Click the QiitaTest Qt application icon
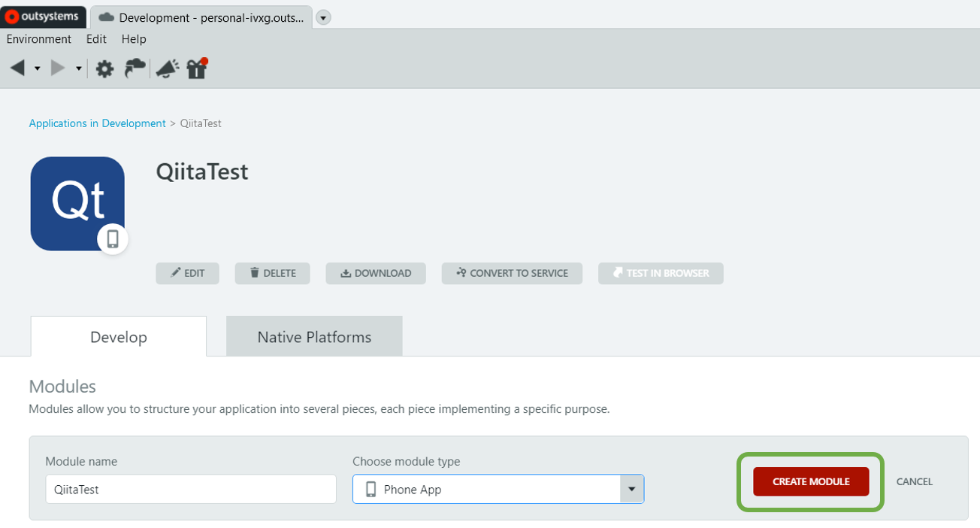The height and width of the screenshot is (528, 980). (77, 204)
